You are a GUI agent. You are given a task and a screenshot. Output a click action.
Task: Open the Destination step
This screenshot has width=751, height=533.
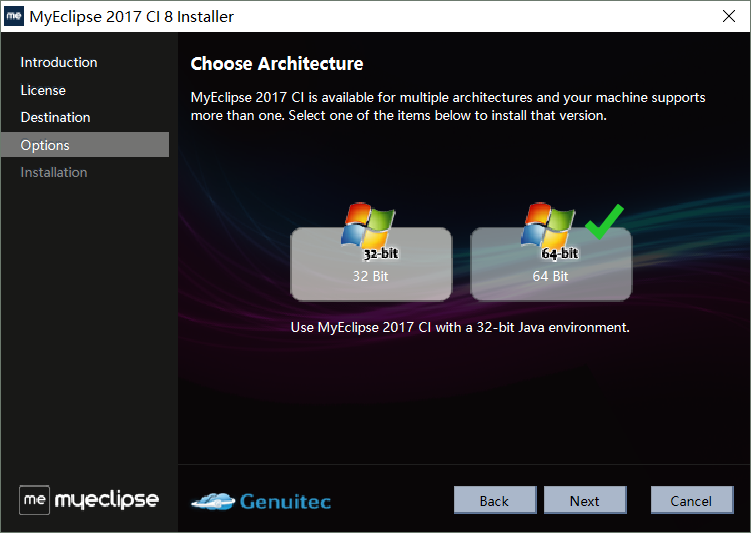pos(56,117)
